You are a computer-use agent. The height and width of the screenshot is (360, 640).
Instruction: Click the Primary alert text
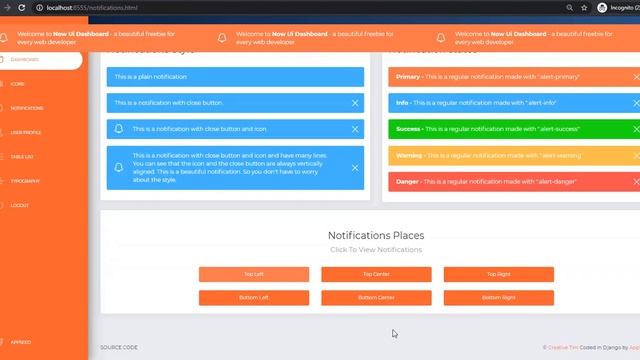click(488, 77)
